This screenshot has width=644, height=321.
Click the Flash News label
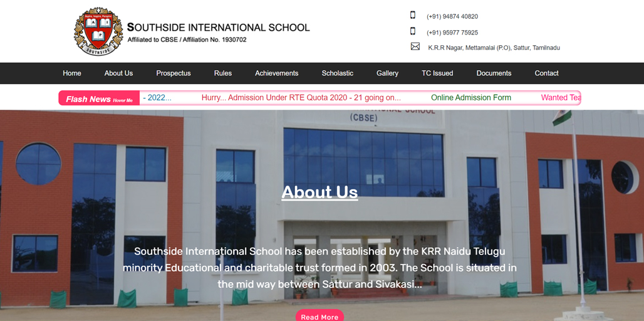point(99,98)
